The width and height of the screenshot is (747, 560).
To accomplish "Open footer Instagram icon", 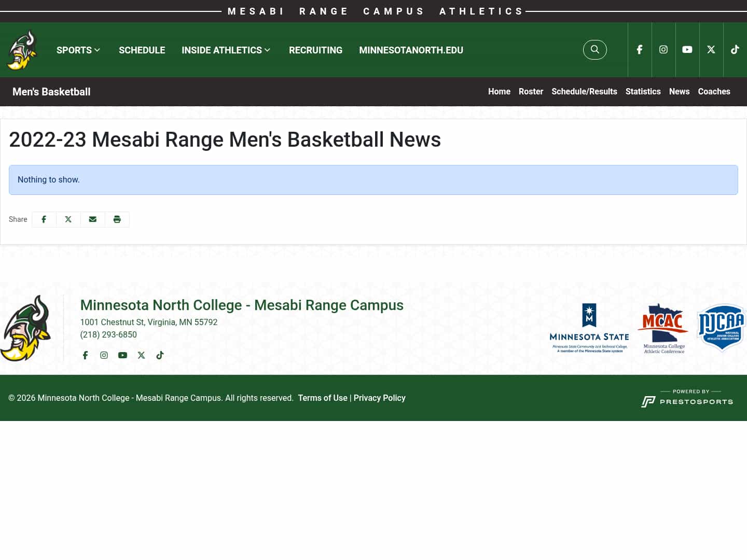I will (x=104, y=355).
